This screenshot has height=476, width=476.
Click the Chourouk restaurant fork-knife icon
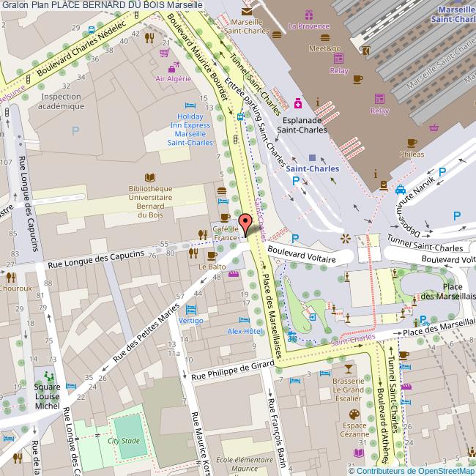pos(11,278)
